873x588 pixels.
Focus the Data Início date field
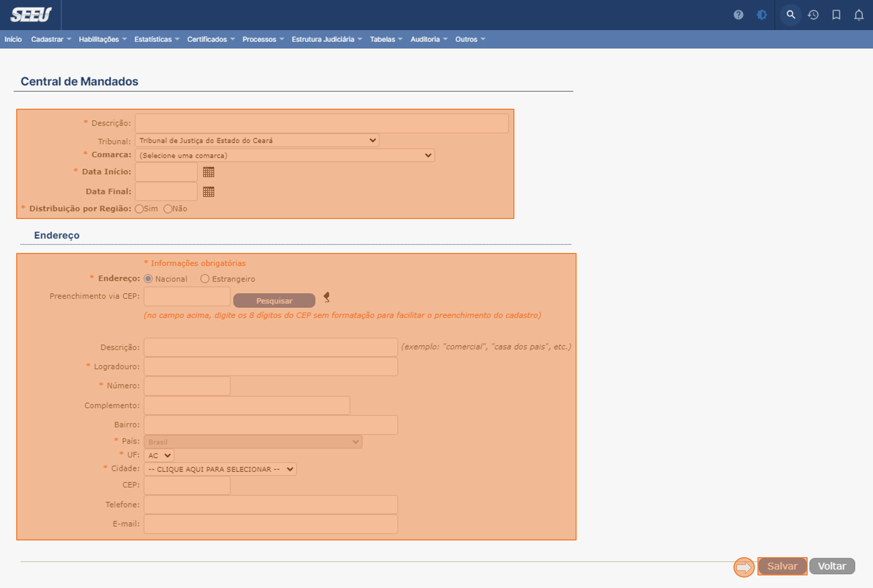pyautogui.click(x=166, y=172)
